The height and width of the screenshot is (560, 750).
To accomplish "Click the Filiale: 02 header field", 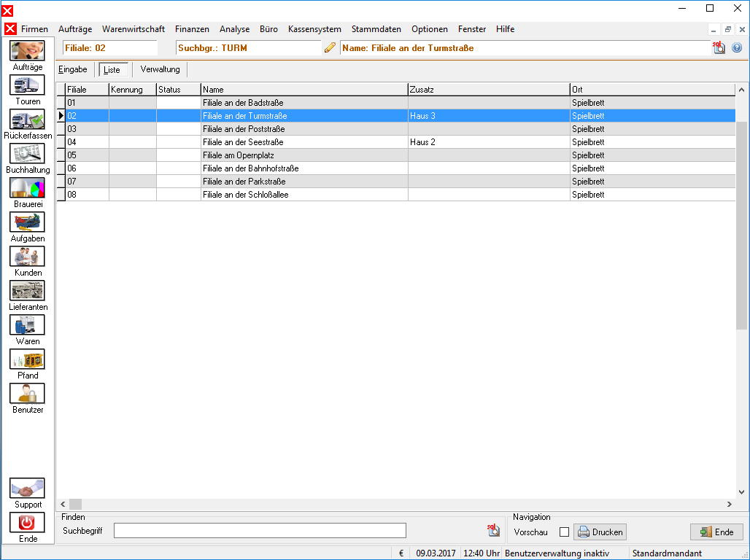I will (x=110, y=48).
